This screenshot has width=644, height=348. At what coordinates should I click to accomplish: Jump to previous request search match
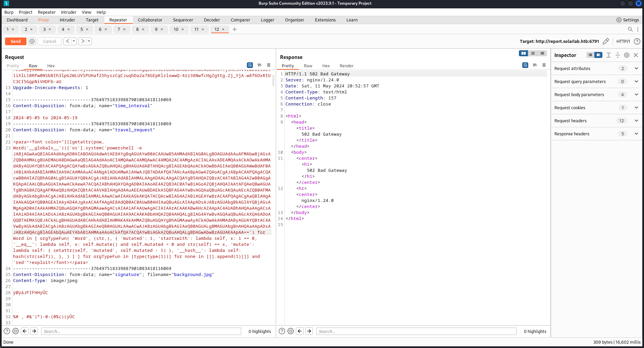[25, 331]
